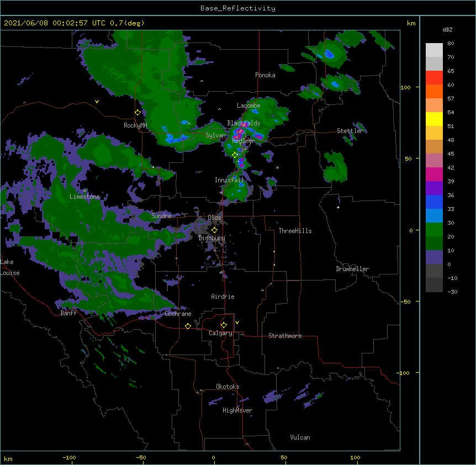Pick the light blue 30-33 dBZ swatch
476x465 pixels.
[x=434, y=216]
